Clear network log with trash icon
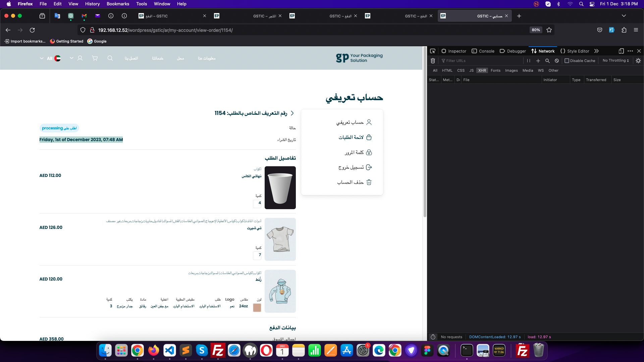644x362 pixels. 433,61
